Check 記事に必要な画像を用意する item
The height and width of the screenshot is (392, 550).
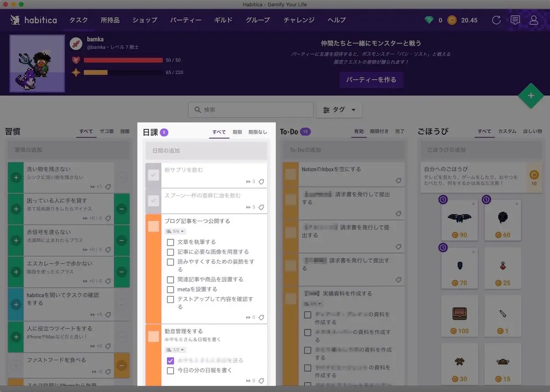click(x=170, y=252)
